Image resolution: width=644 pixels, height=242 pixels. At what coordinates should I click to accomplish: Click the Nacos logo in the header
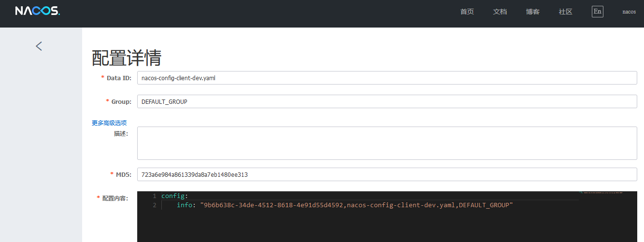pos(38,11)
